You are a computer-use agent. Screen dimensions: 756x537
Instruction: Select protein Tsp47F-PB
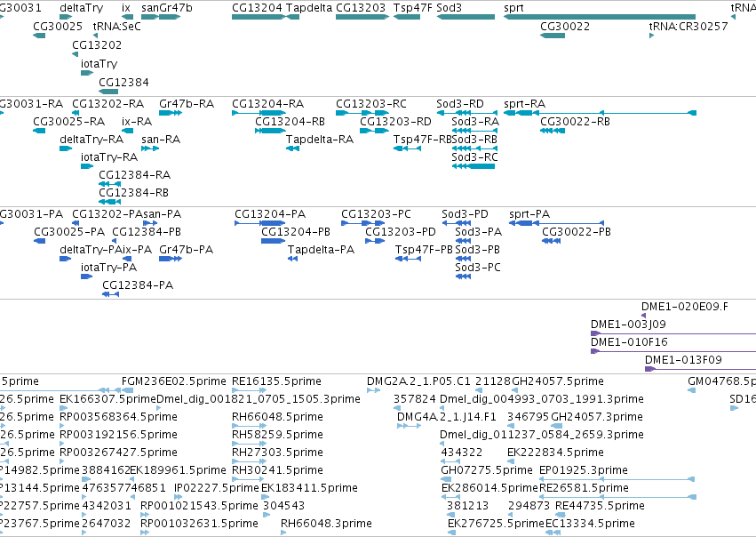[424, 250]
